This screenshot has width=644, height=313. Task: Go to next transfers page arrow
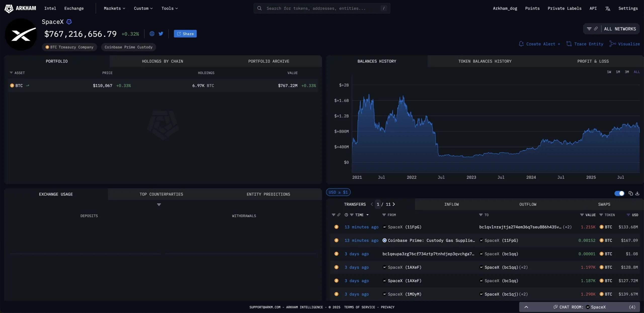[x=394, y=204]
